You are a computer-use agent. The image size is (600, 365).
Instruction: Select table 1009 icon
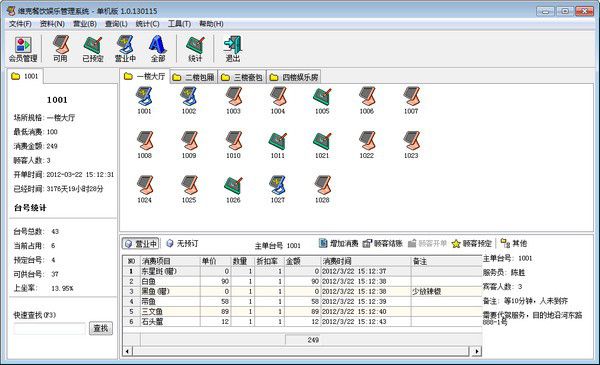coord(189,145)
